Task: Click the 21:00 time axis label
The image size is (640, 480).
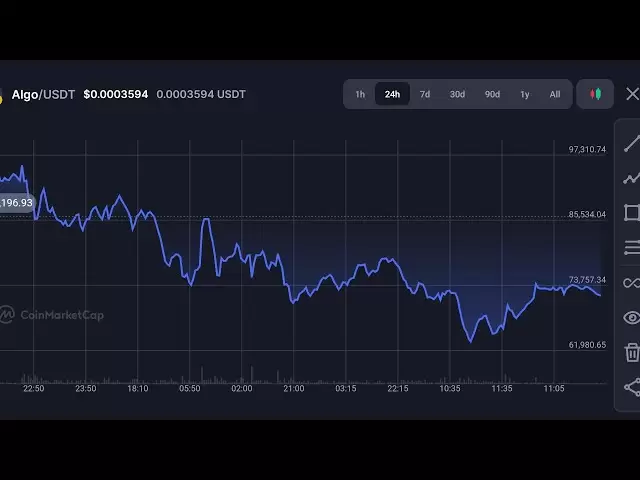Action: coord(294,389)
